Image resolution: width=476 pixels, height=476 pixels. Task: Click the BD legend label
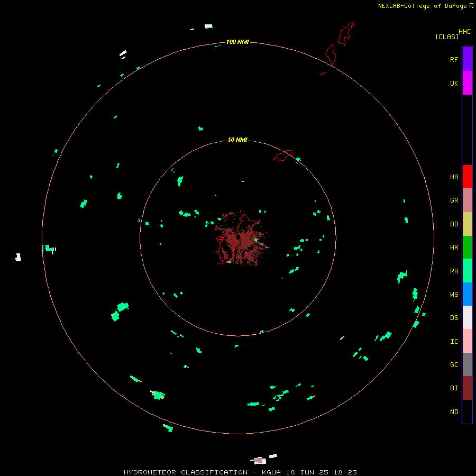454,224
